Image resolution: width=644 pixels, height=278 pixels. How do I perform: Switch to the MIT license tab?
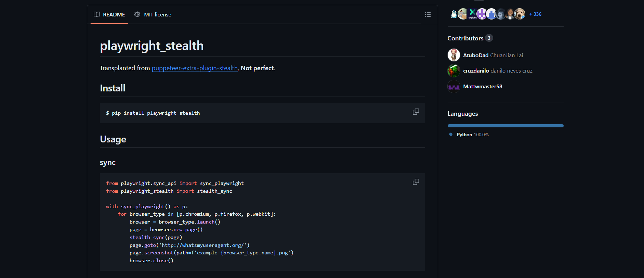[x=153, y=15]
